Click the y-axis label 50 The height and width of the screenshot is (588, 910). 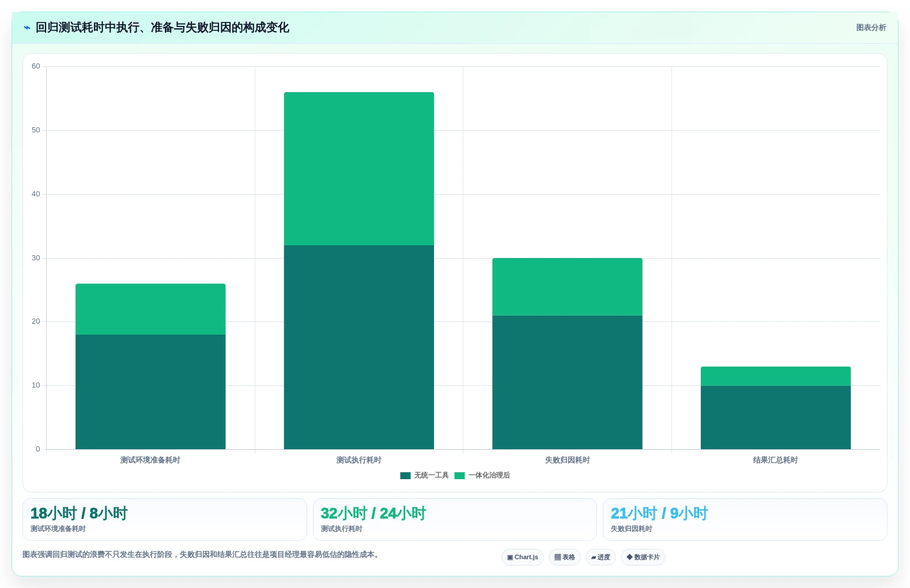pos(36,130)
